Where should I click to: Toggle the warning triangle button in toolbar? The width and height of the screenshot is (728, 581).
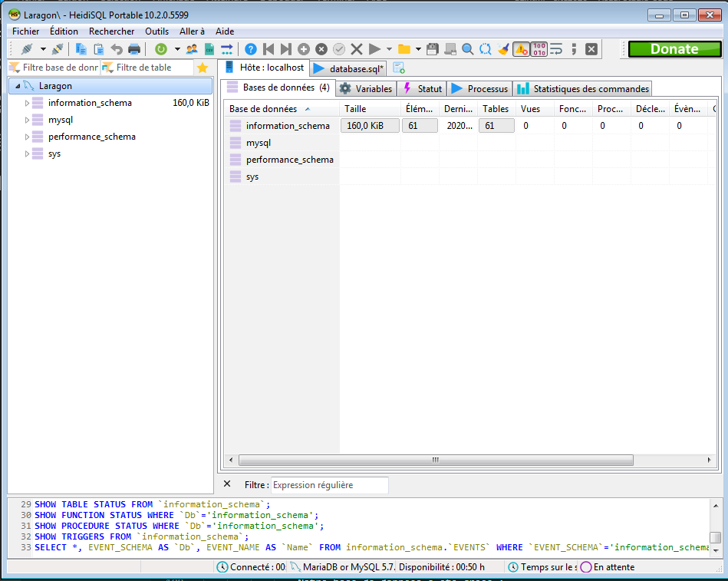[521, 49]
